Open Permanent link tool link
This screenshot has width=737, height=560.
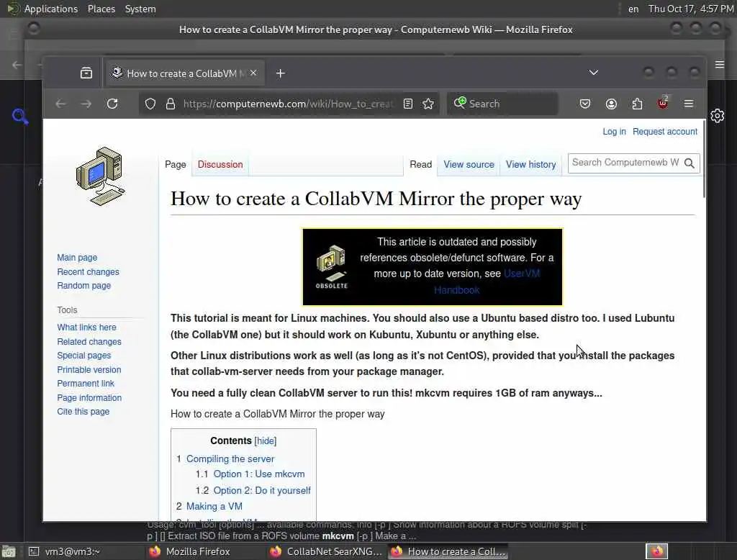86,384
